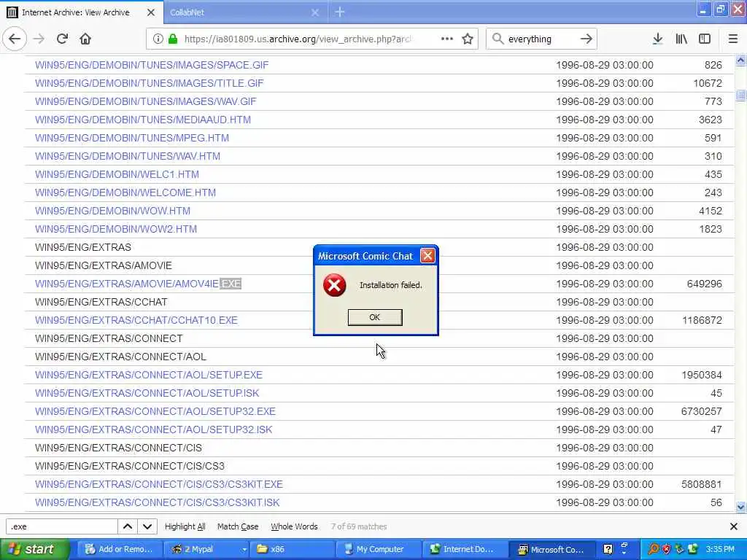Click the find-in-page text field

click(x=61, y=526)
